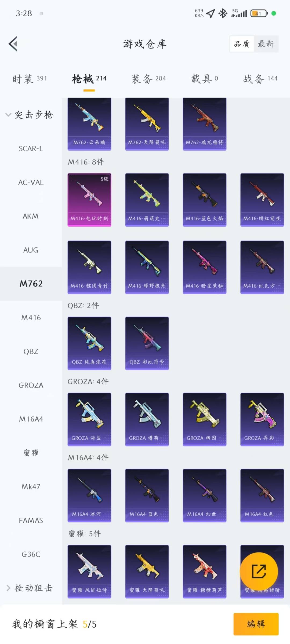Choose SCAR-L from the sidebar list
Image resolution: width=290 pixels, height=644 pixels.
31,148
